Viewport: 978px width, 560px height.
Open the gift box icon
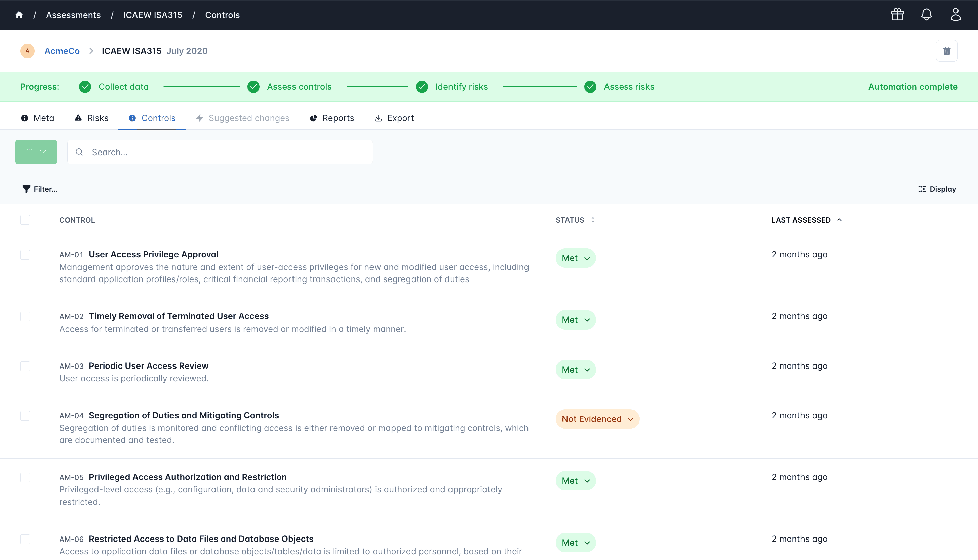coord(897,15)
